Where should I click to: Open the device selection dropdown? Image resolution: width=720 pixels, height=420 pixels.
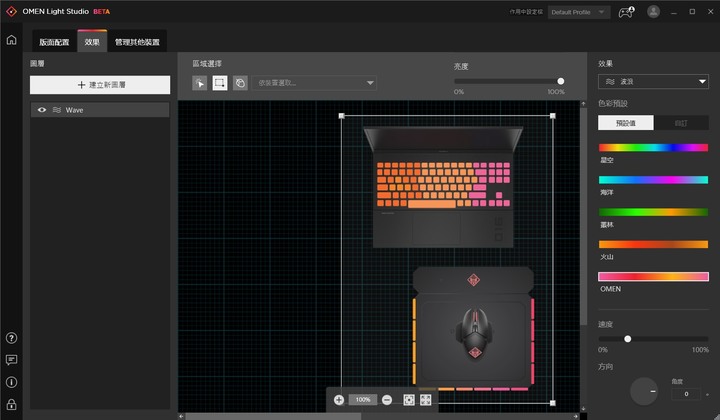[x=314, y=83]
